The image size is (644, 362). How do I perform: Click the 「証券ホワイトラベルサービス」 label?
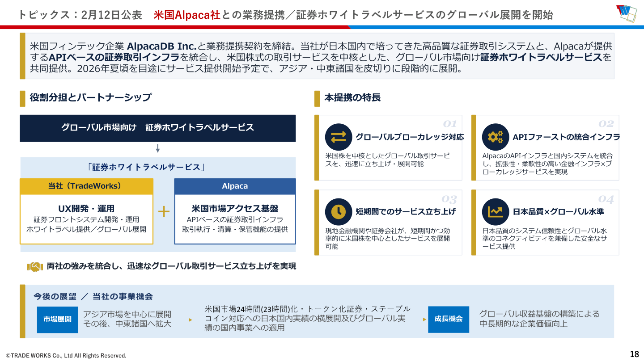pos(146,168)
